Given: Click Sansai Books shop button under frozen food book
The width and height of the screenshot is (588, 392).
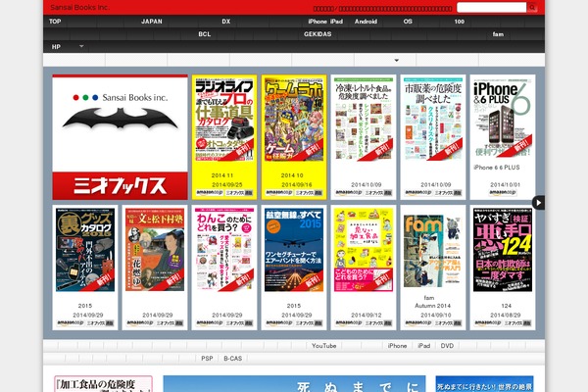Looking at the screenshot, I should [378, 193].
